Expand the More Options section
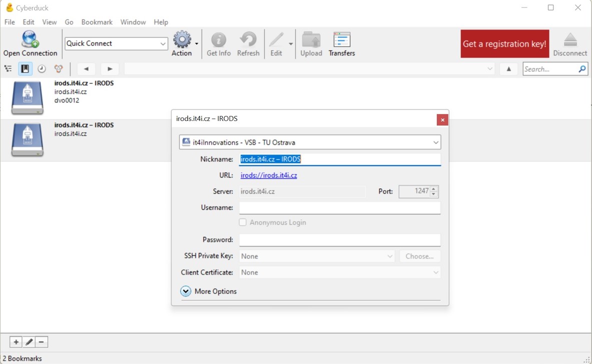The height and width of the screenshot is (364, 592). 186,291
